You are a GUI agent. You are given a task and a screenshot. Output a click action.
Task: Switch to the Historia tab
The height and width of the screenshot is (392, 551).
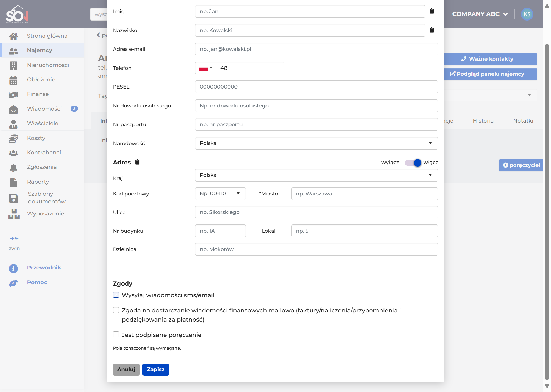tap(483, 121)
